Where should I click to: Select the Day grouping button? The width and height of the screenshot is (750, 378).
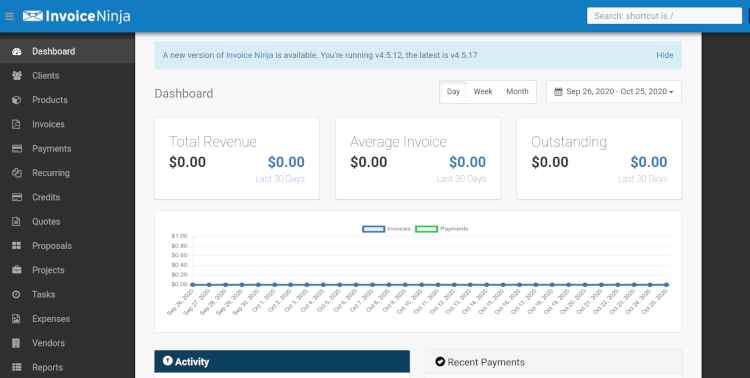point(453,91)
